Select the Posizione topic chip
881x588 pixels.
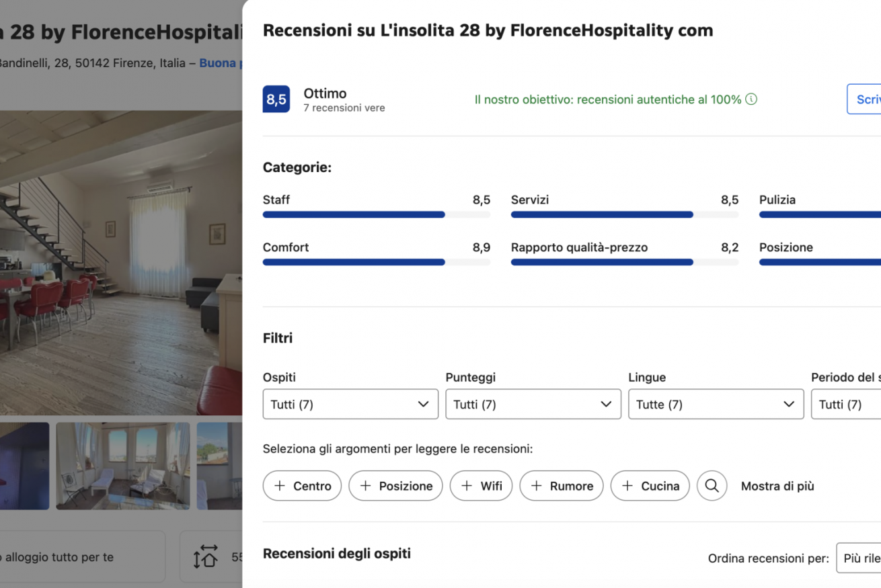395,486
